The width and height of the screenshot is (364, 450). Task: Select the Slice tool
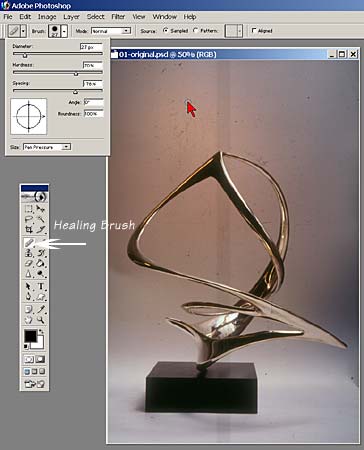click(40, 229)
